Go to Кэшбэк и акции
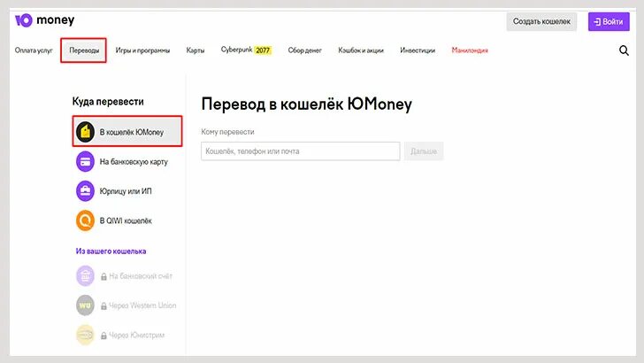The image size is (644, 363). click(361, 50)
